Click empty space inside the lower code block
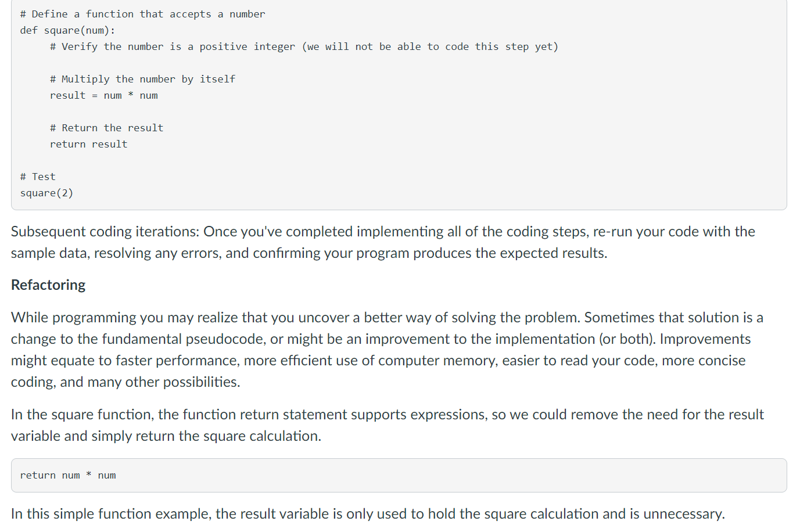Screen dimensions: 800x532 [465, 475]
